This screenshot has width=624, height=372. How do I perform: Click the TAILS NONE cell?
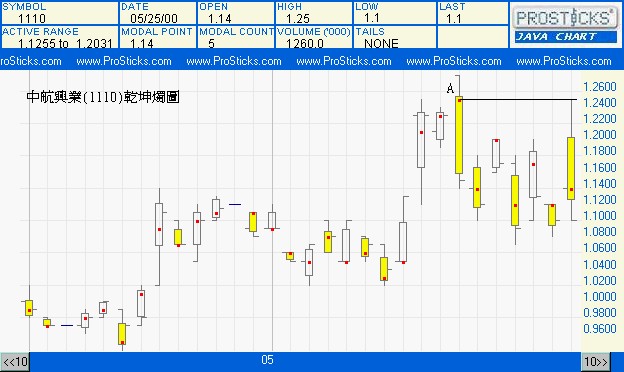[395, 37]
